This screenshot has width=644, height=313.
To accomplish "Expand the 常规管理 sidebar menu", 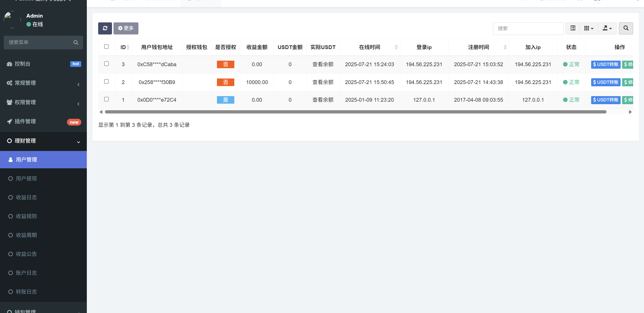I will [x=25, y=83].
